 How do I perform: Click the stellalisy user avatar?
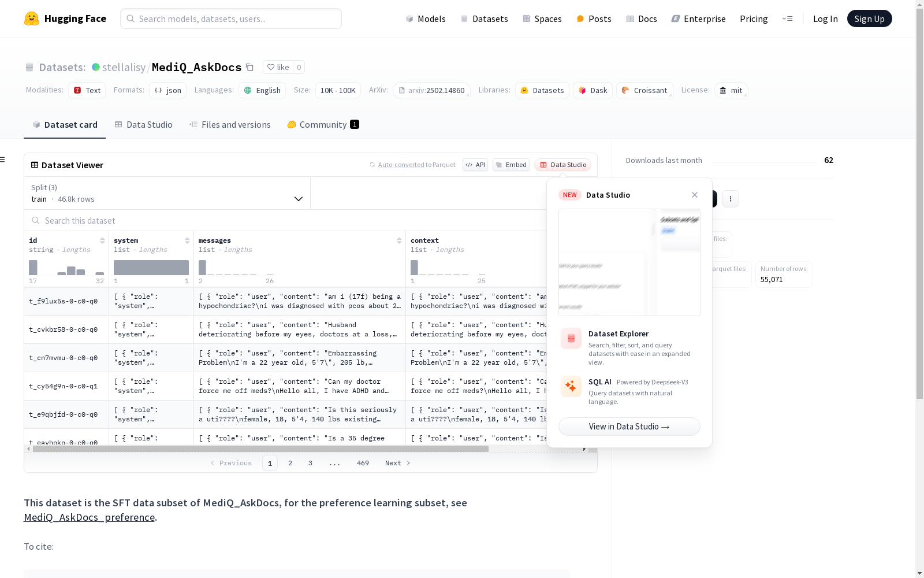coord(96,67)
